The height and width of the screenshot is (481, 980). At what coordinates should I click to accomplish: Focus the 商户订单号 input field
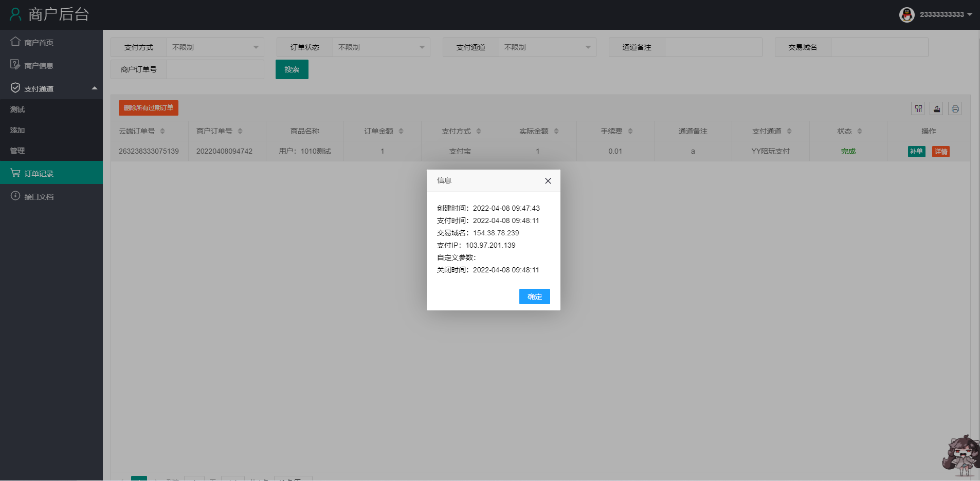(215, 69)
